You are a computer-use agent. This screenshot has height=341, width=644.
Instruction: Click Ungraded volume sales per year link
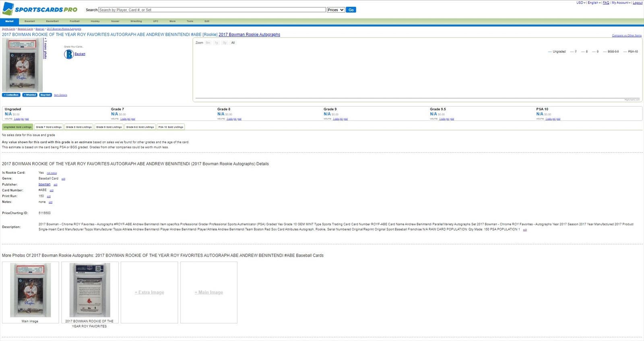[x=21, y=119]
